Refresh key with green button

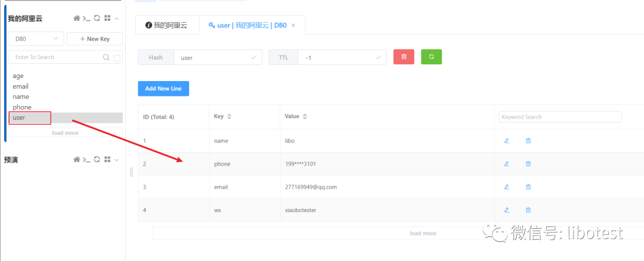click(431, 57)
